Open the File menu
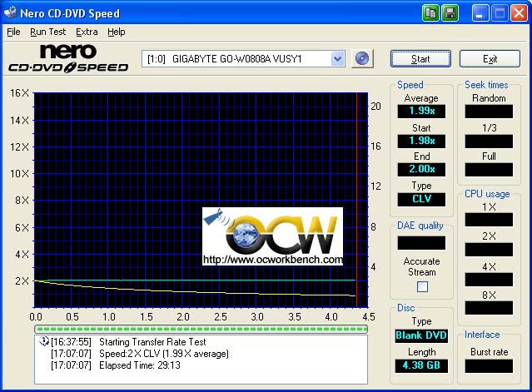 (x=13, y=32)
